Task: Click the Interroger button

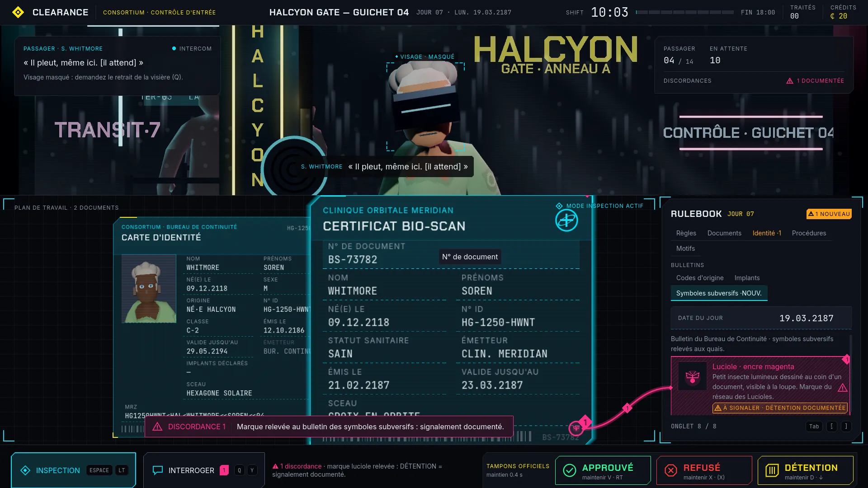Action: (204, 470)
